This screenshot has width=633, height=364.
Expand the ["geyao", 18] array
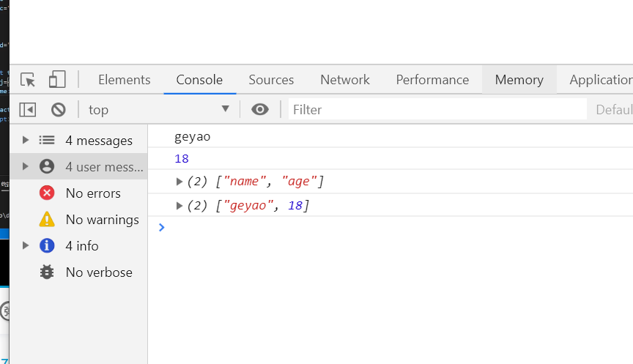[179, 207]
